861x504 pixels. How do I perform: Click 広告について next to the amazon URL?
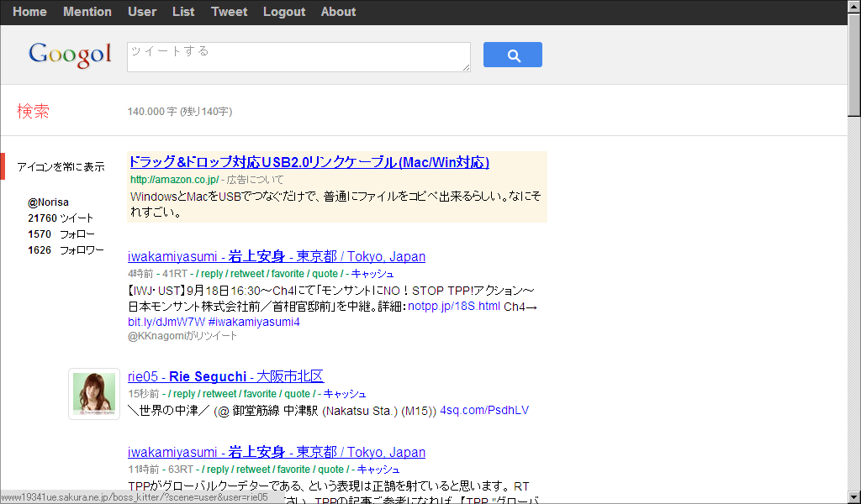(x=256, y=179)
